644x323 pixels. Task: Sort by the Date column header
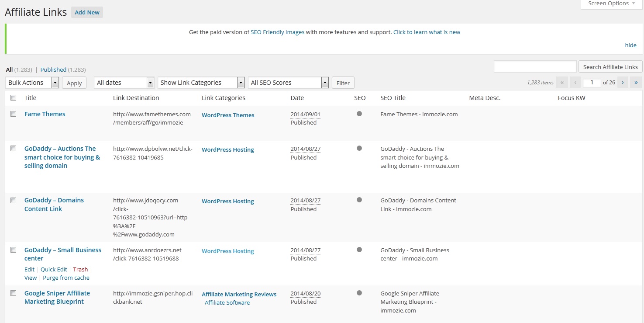297,98
